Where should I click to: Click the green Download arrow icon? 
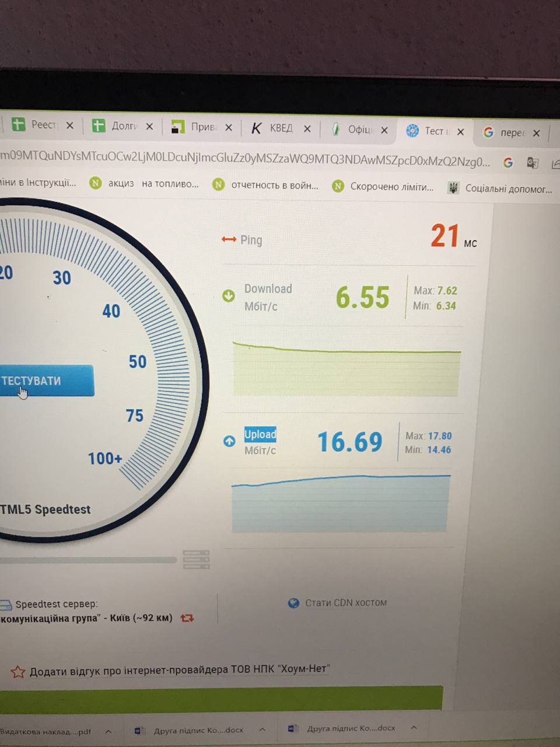click(x=229, y=296)
